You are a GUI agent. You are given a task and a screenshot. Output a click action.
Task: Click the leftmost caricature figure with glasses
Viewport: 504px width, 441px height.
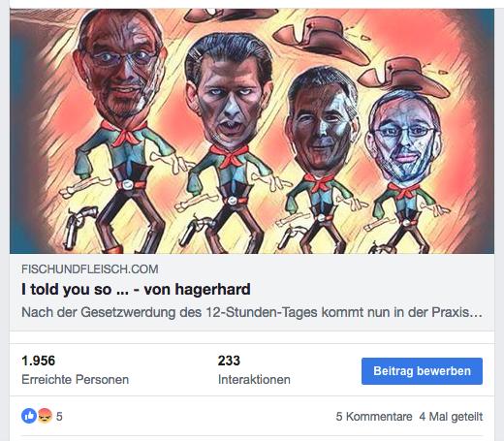[119, 129]
